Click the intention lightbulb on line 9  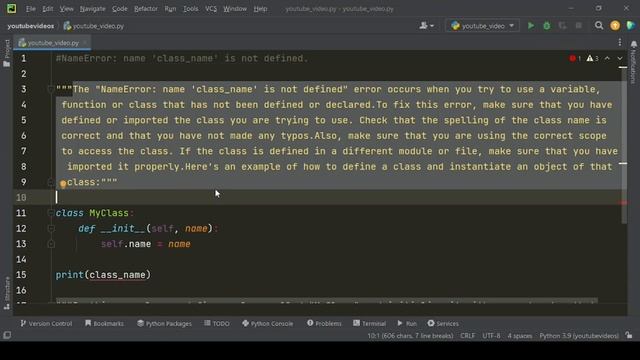[63, 184]
